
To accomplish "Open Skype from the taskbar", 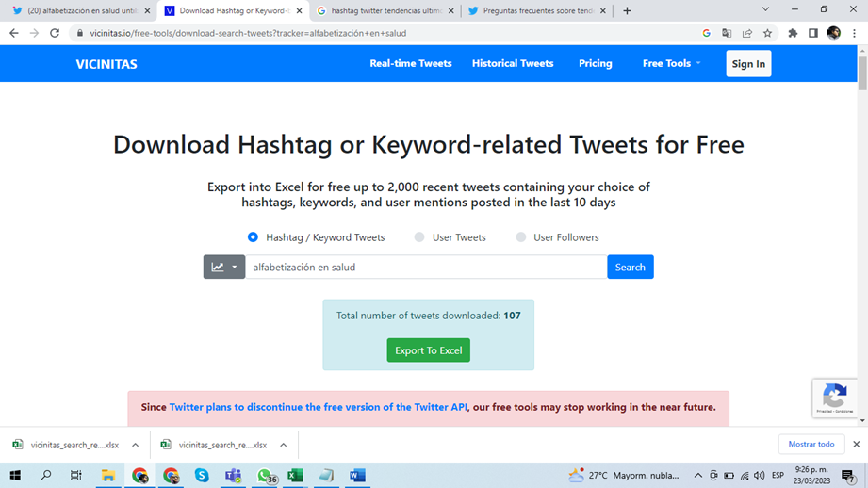I will tap(202, 476).
